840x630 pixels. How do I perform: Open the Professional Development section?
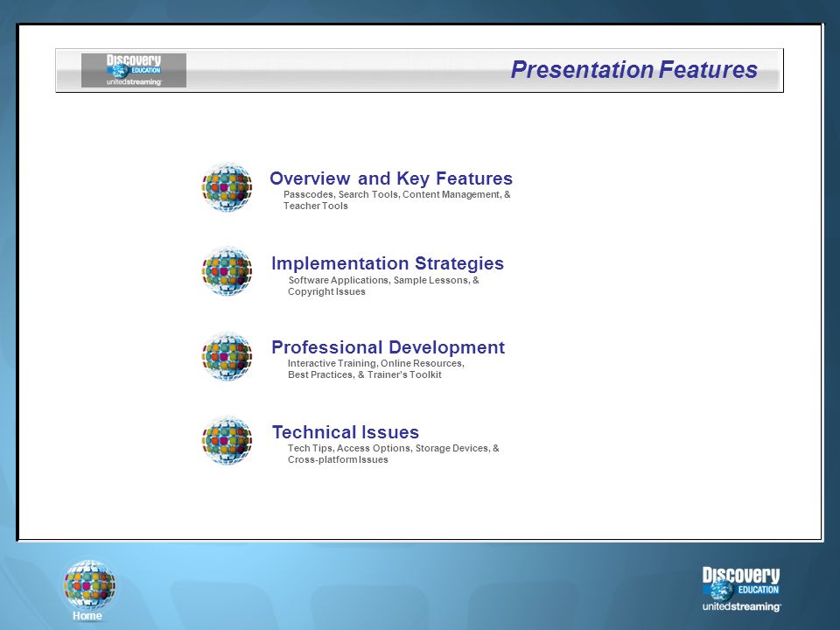point(388,347)
